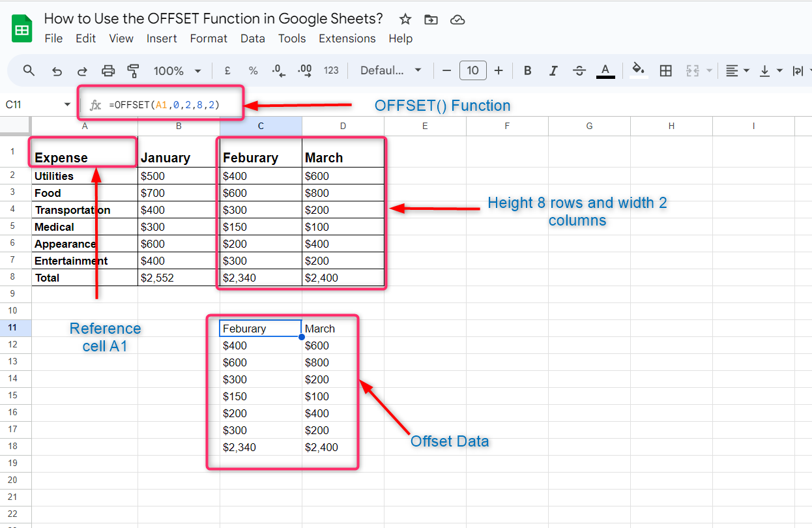Open the borders grid icon
The image size is (812, 528).
pos(665,70)
